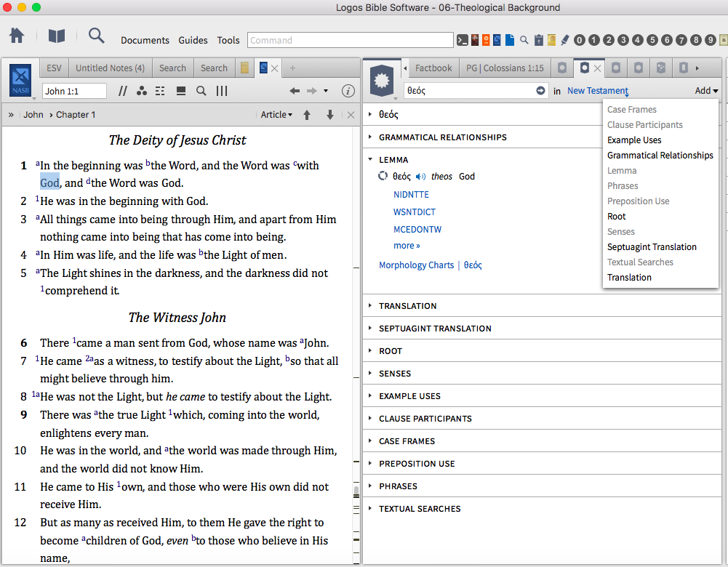
Task: Toggle the reading view bar icon
Action: coord(181,91)
